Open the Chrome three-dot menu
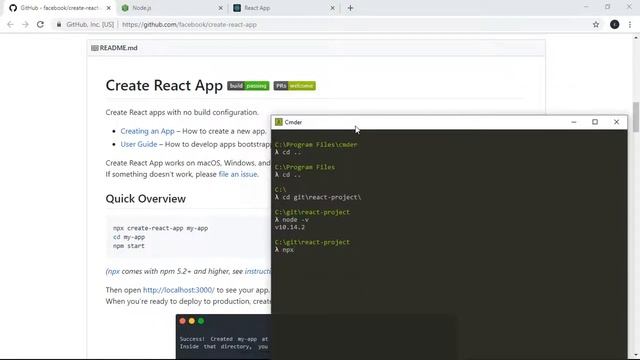640x360 pixels. pyautogui.click(x=630, y=24)
